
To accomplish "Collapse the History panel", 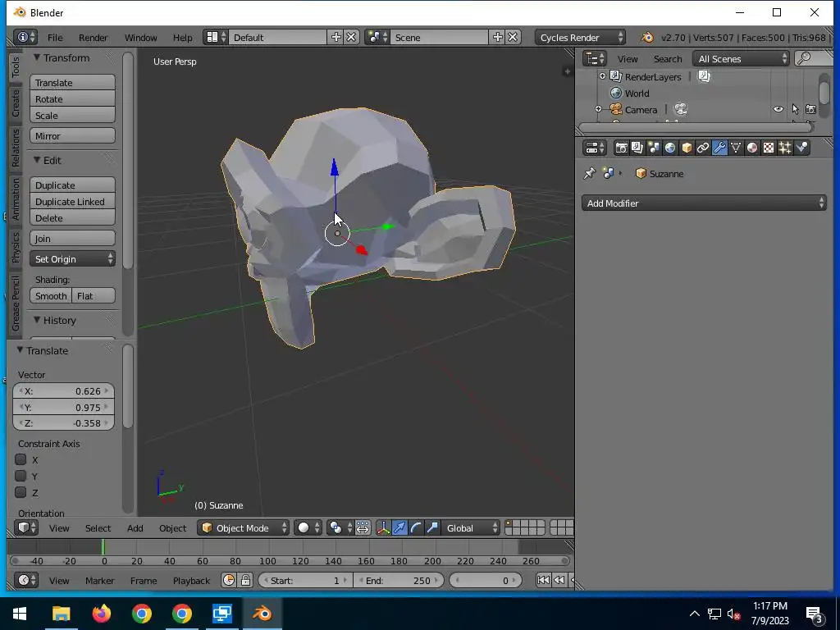I will tap(37, 320).
